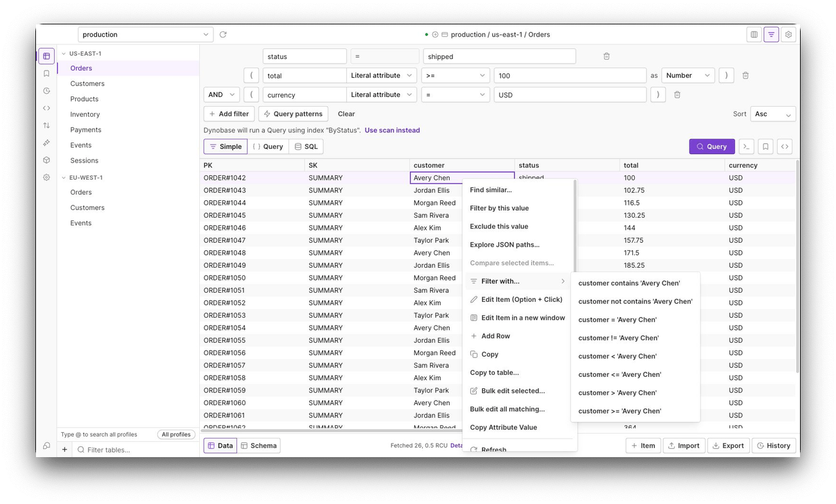Open the sparkle icon in left sidebar
This screenshot has height=504, width=836.
pyautogui.click(x=46, y=143)
